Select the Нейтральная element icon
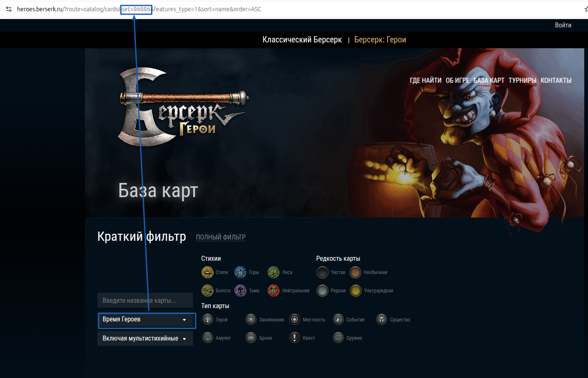This screenshot has height=378, width=588. (273, 291)
